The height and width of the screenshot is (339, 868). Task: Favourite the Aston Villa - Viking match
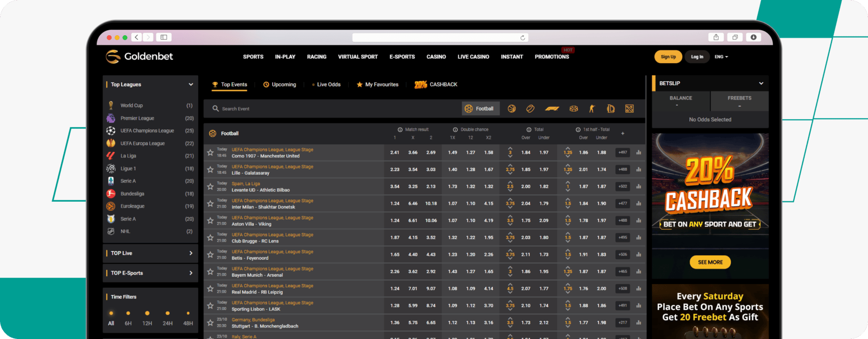pyautogui.click(x=210, y=221)
